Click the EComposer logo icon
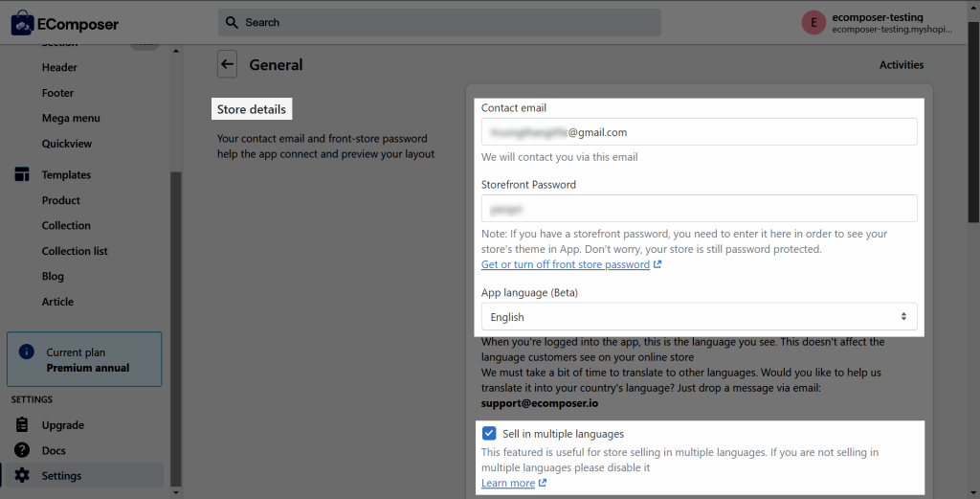 [x=23, y=23]
